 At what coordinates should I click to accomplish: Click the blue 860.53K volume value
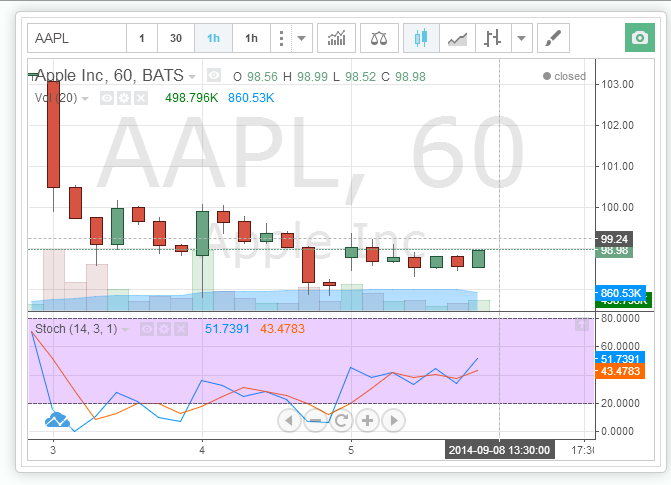pyautogui.click(x=251, y=98)
